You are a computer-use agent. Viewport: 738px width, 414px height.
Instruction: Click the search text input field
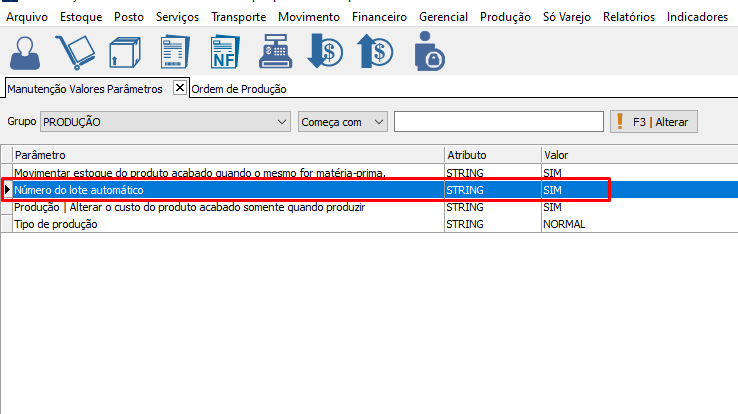pyautogui.click(x=498, y=122)
